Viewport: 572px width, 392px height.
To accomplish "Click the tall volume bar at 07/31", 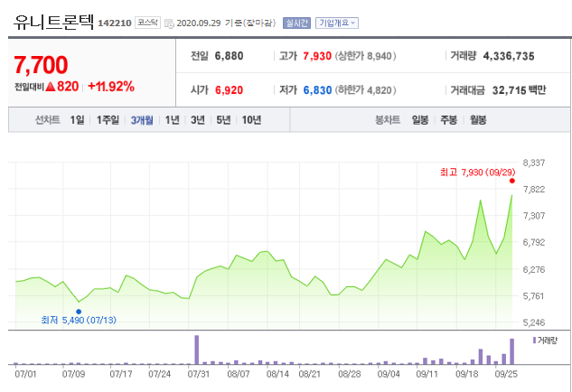I will [197, 350].
